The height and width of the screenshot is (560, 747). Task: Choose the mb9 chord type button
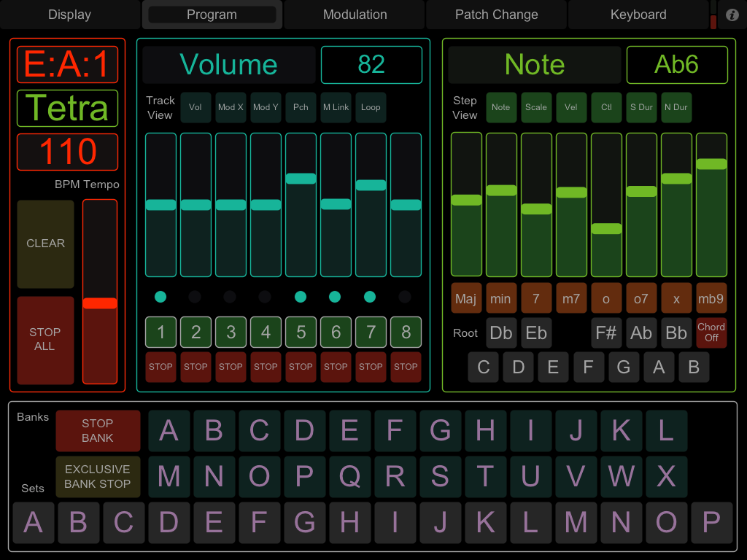click(711, 298)
